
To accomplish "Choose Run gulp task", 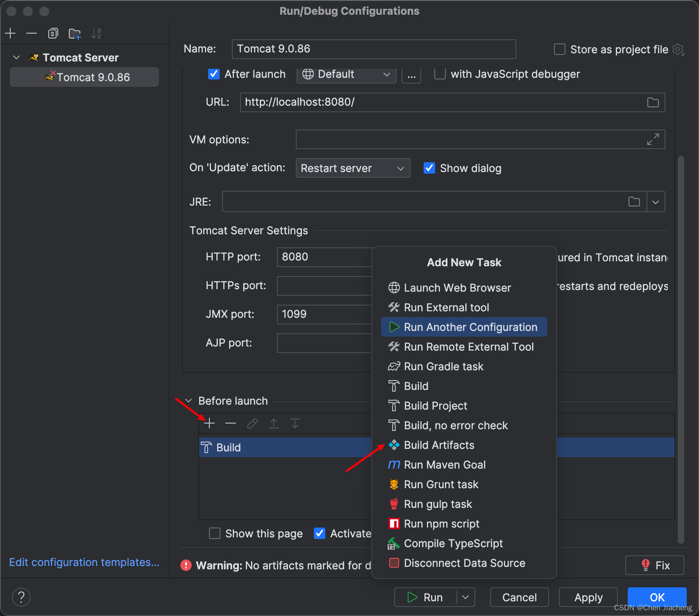I will [x=464, y=504].
